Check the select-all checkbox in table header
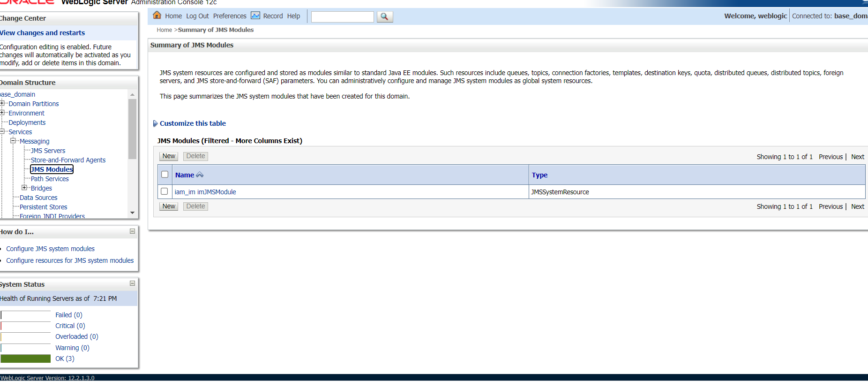 click(x=165, y=175)
